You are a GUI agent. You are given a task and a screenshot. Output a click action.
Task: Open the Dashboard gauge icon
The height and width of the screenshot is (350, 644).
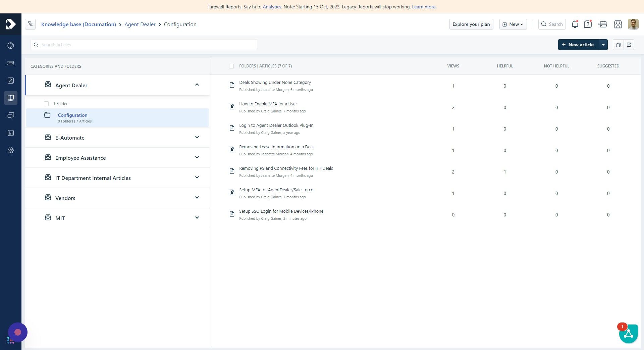[11, 45]
